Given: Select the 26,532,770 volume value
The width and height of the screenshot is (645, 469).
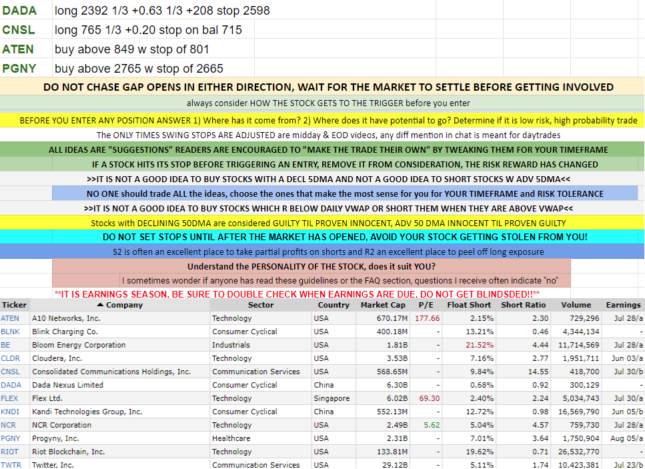Looking at the screenshot, I should pyautogui.click(x=579, y=452).
